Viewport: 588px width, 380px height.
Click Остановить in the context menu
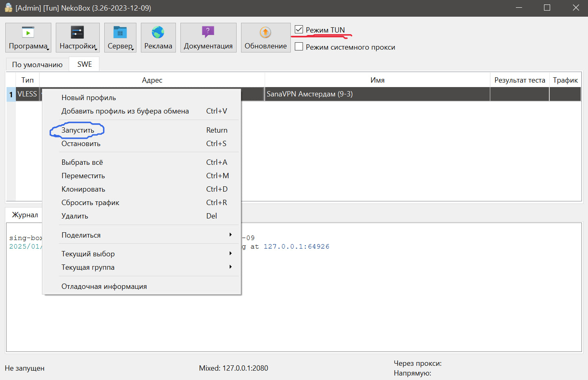click(142, 144)
